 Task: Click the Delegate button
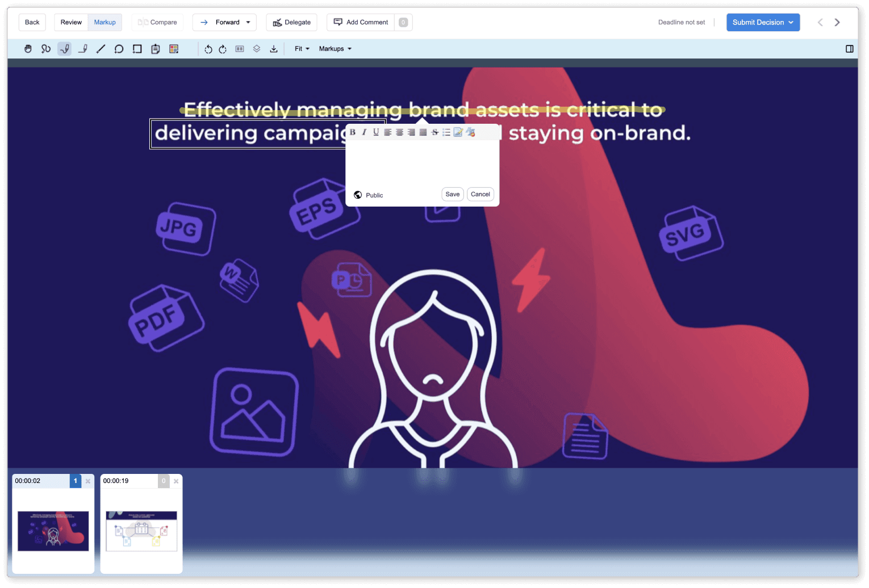click(292, 22)
